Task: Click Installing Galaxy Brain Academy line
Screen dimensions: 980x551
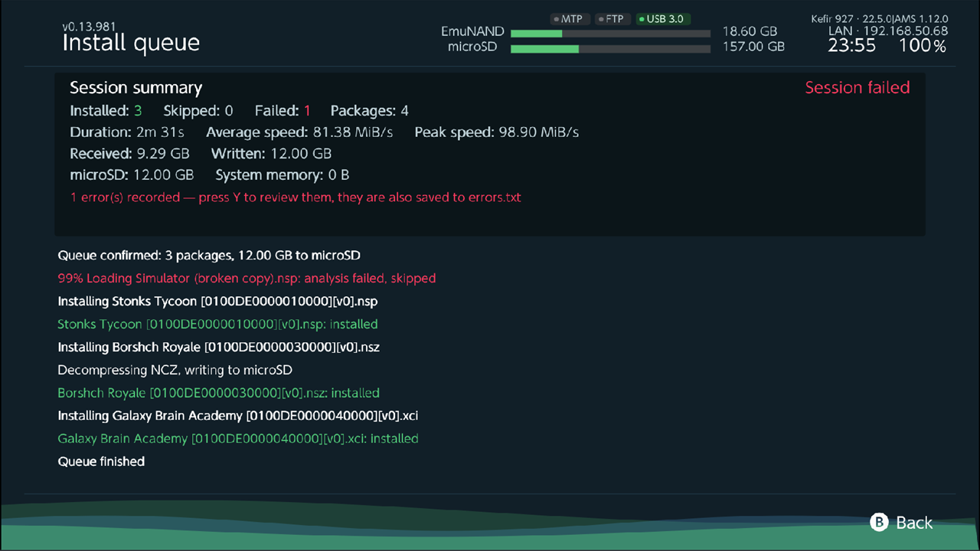Action: 238,416
